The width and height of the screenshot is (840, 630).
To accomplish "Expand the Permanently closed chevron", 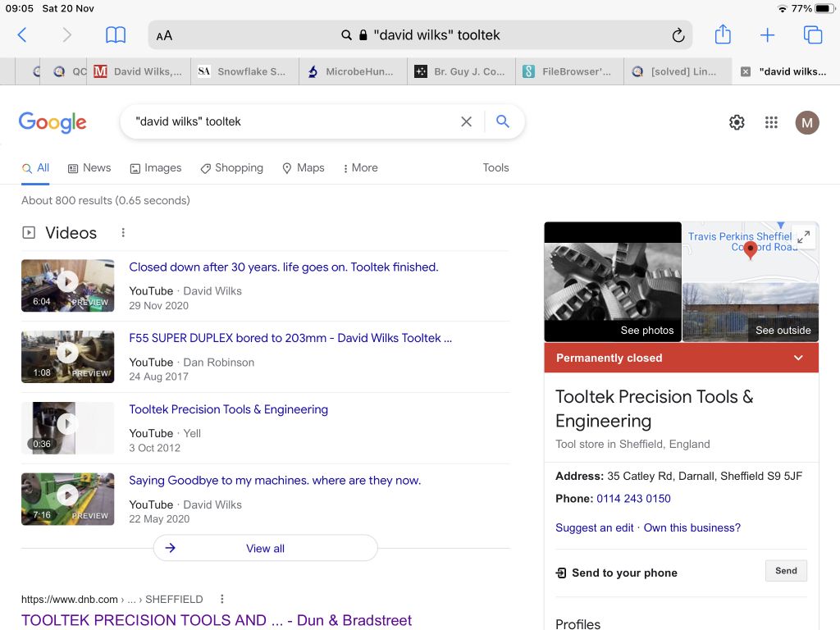I will click(x=798, y=358).
